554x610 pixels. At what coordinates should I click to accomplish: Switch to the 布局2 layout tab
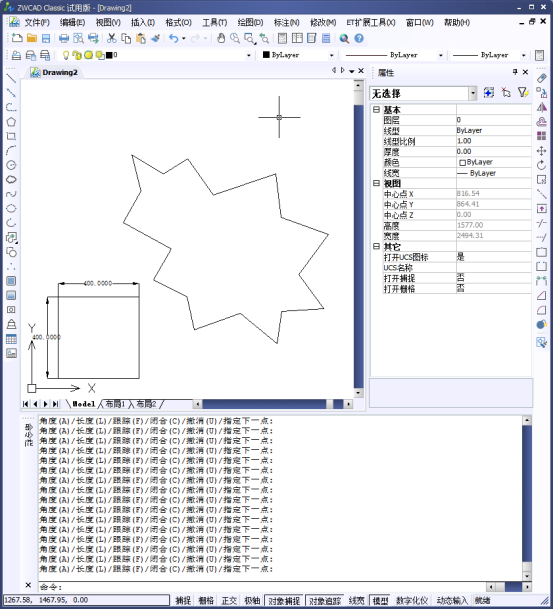click(x=146, y=404)
